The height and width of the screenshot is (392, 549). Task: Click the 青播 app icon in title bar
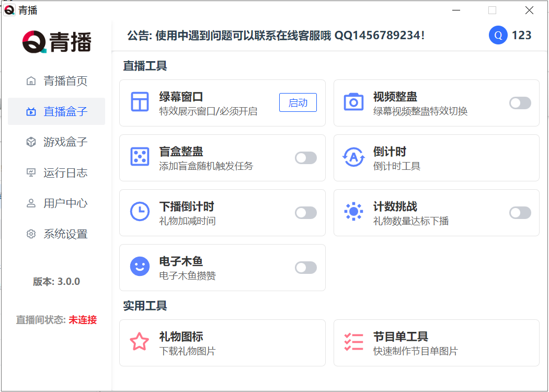tap(9, 10)
